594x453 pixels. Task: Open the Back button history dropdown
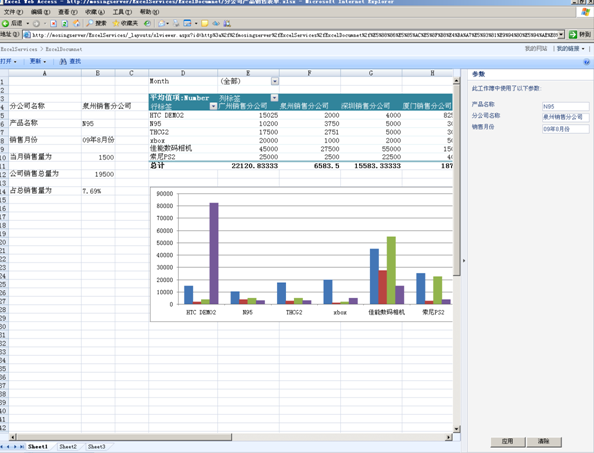coord(28,23)
